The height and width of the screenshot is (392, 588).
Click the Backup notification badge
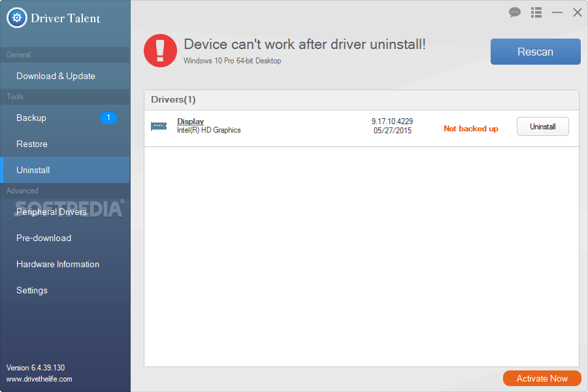pos(108,118)
